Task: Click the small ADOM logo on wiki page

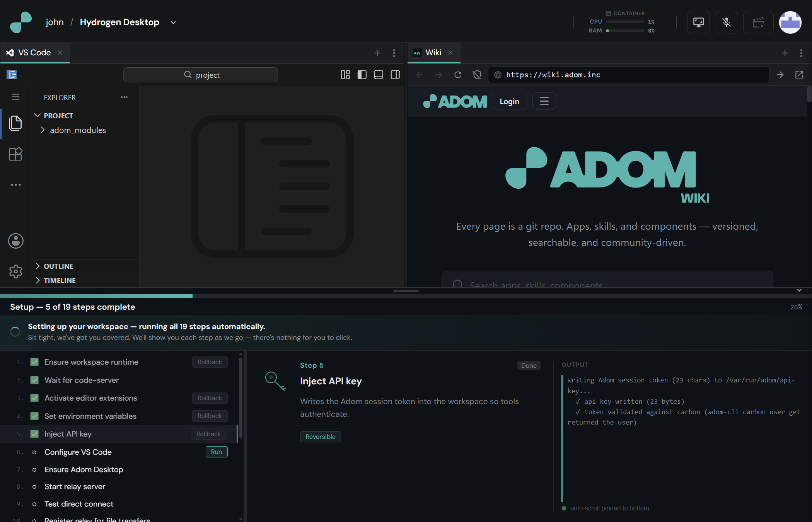Action: pos(455,101)
